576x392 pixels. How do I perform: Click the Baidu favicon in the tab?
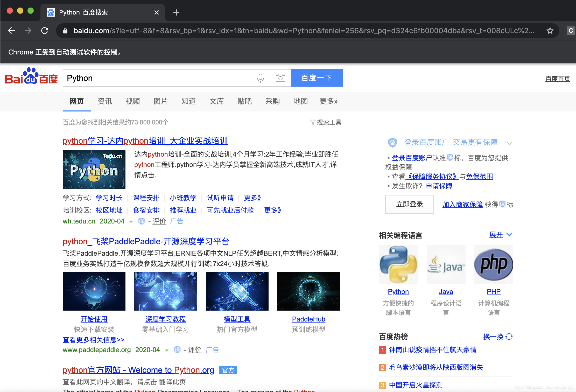(51, 12)
